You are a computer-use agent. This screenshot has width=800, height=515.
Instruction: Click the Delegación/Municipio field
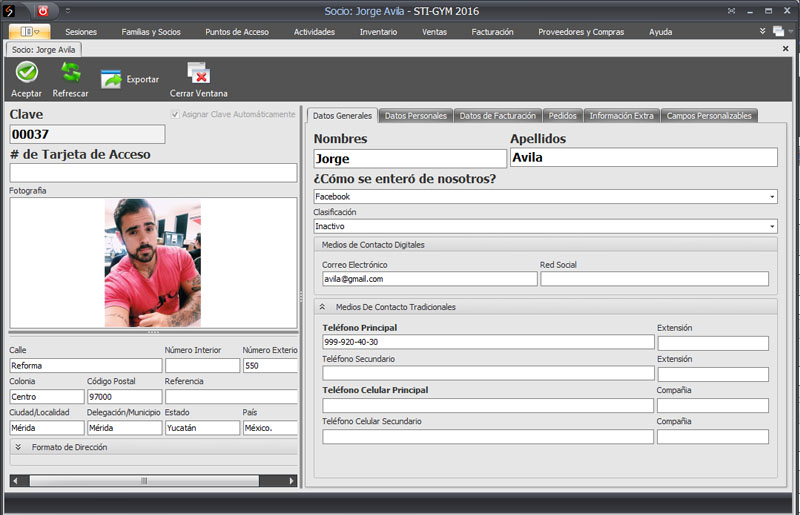(x=124, y=428)
